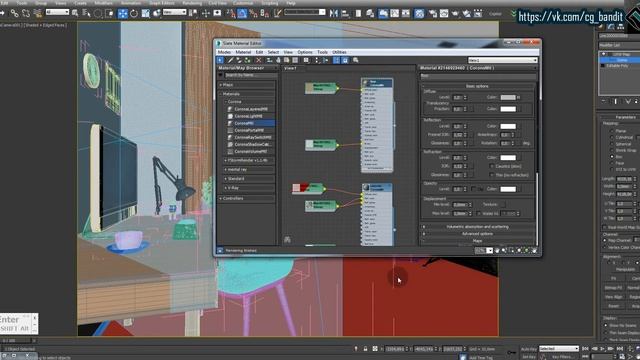This screenshot has height=360, width=640.
Task: Enable Caustics (slow) checkbox
Action: (x=491, y=166)
